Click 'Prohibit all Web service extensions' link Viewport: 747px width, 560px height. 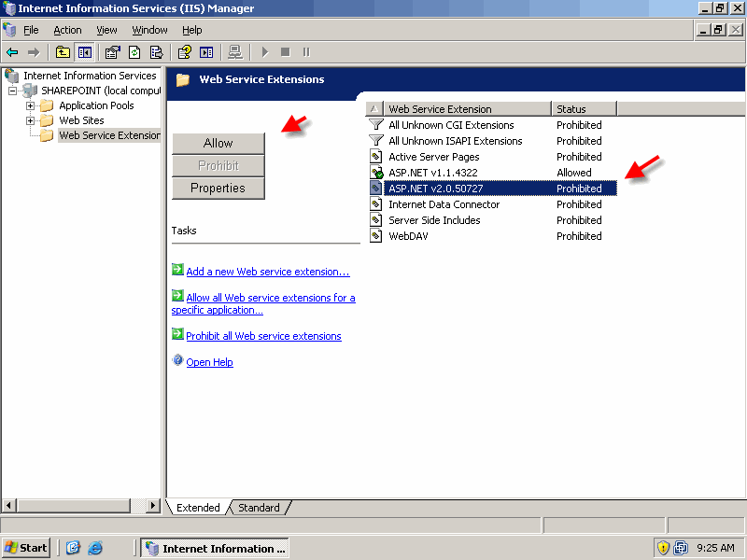(263, 336)
